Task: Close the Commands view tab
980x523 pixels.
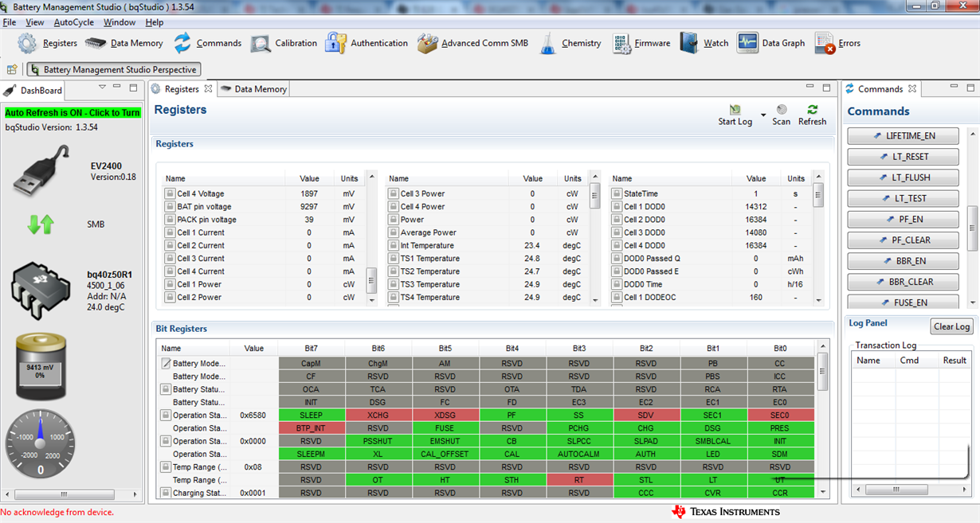Action: [912, 88]
